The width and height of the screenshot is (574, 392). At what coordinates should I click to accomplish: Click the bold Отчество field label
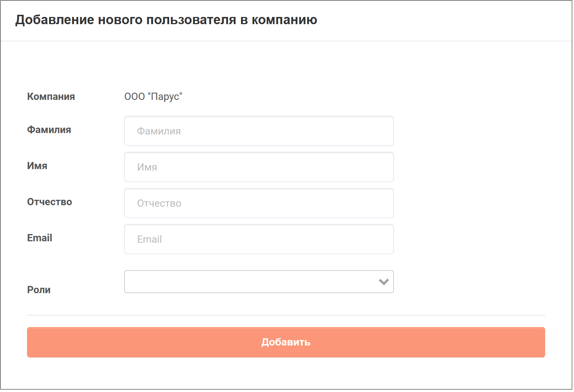(49, 202)
